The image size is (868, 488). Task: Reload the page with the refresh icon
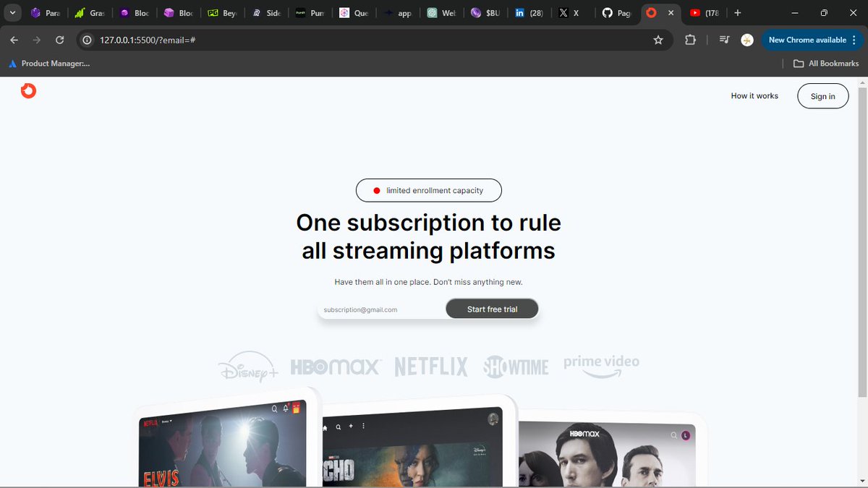point(60,40)
